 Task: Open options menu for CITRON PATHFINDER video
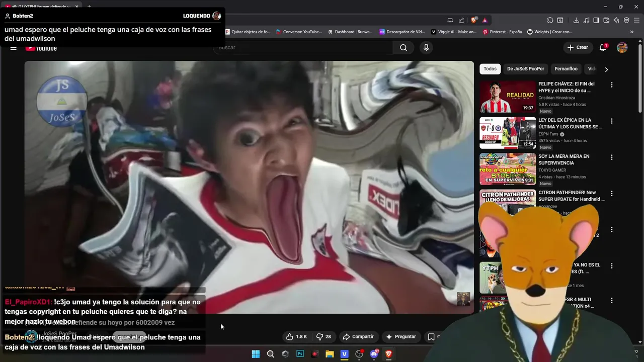point(612,194)
